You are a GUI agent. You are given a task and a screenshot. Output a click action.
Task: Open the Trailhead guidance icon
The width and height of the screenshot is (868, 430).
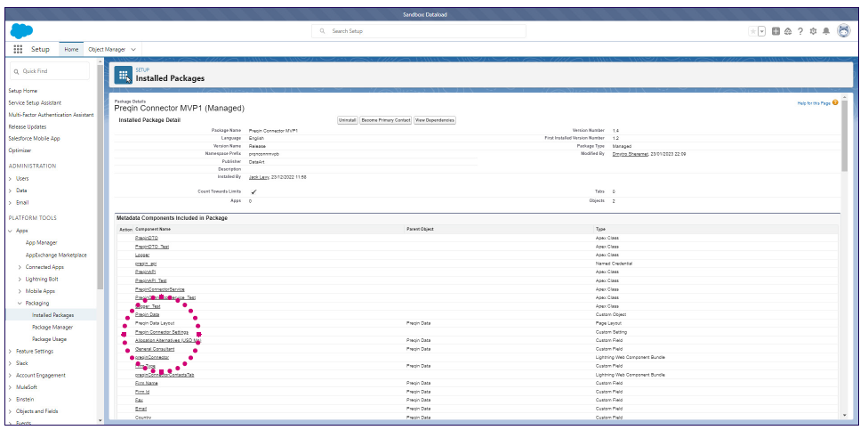pyautogui.click(x=788, y=31)
